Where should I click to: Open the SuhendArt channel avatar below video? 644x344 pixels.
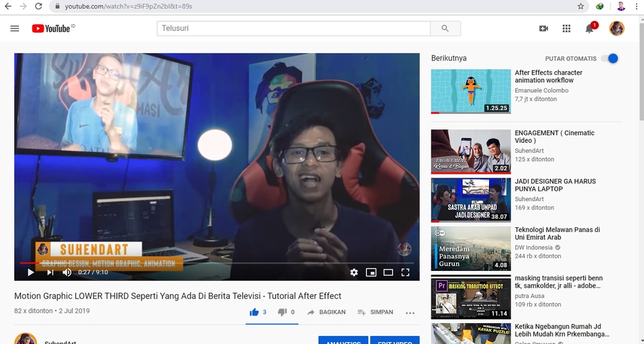click(x=25, y=339)
